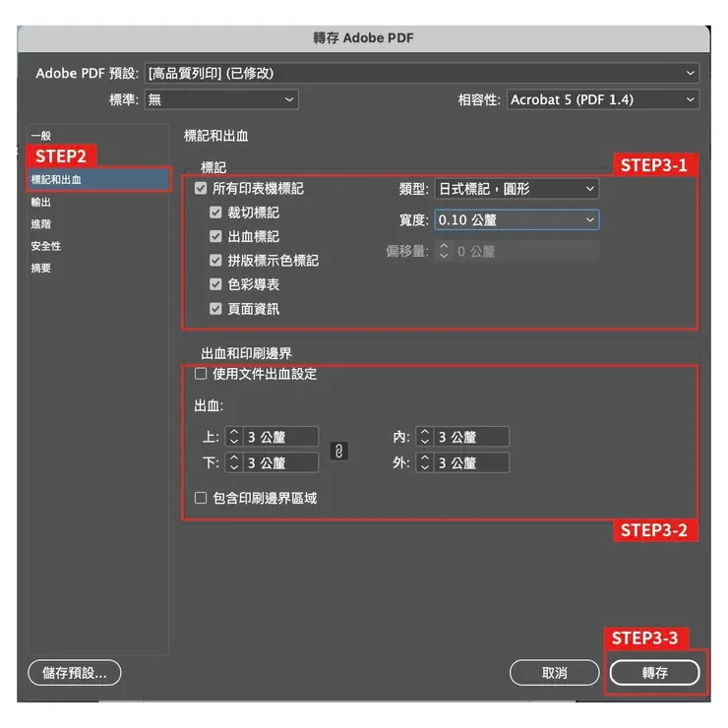This screenshot has height=728, width=728.
Task: Enable 使用文件出血設定 checkbox
Action: pyautogui.click(x=201, y=374)
